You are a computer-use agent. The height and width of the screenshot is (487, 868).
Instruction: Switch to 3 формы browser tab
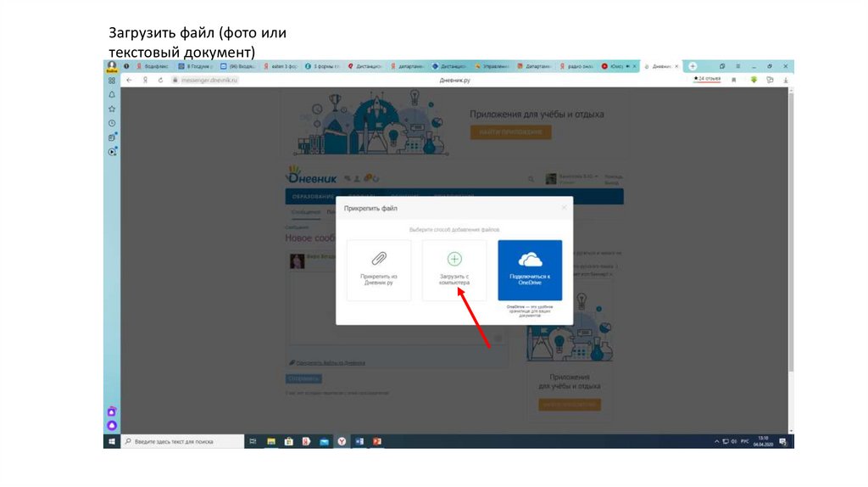click(x=323, y=66)
